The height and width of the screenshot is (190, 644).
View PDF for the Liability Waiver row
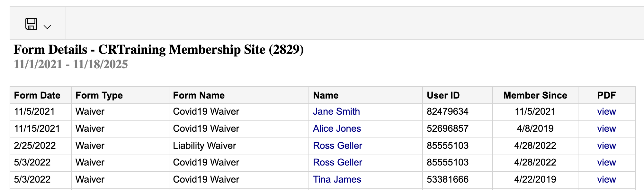click(x=606, y=146)
